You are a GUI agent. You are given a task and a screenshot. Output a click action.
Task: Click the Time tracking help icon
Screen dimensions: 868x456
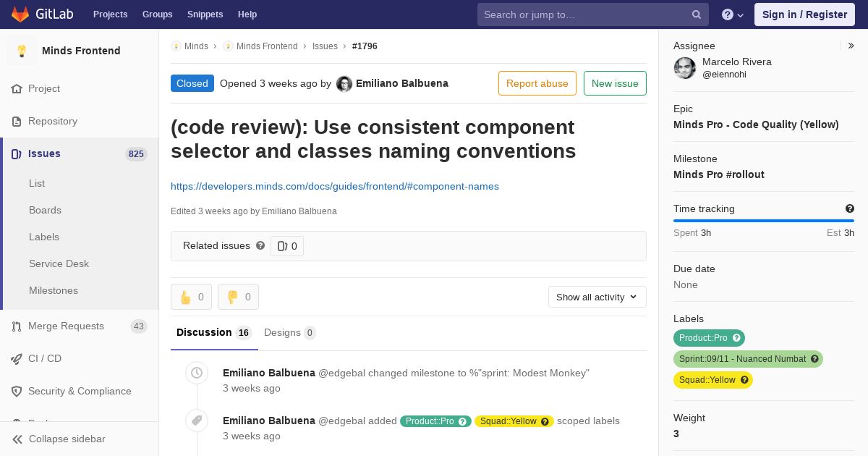(850, 208)
